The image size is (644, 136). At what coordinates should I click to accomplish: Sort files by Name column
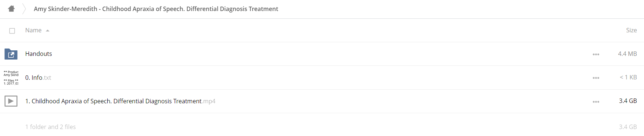pyautogui.click(x=33, y=30)
